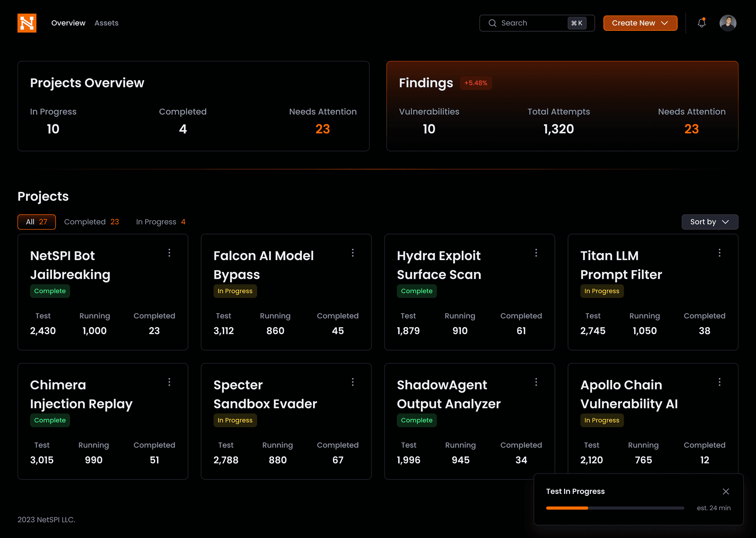Click the NetSPI orange logo icon
756x538 pixels.
pos(27,23)
